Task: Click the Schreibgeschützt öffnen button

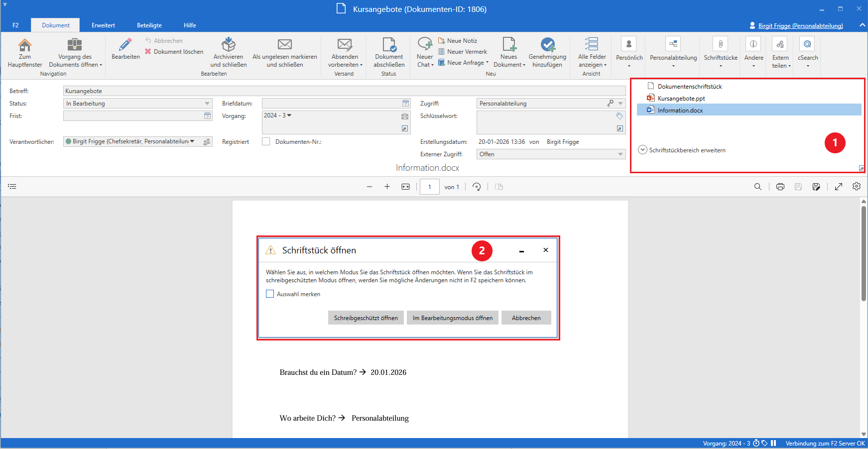Action: point(366,318)
